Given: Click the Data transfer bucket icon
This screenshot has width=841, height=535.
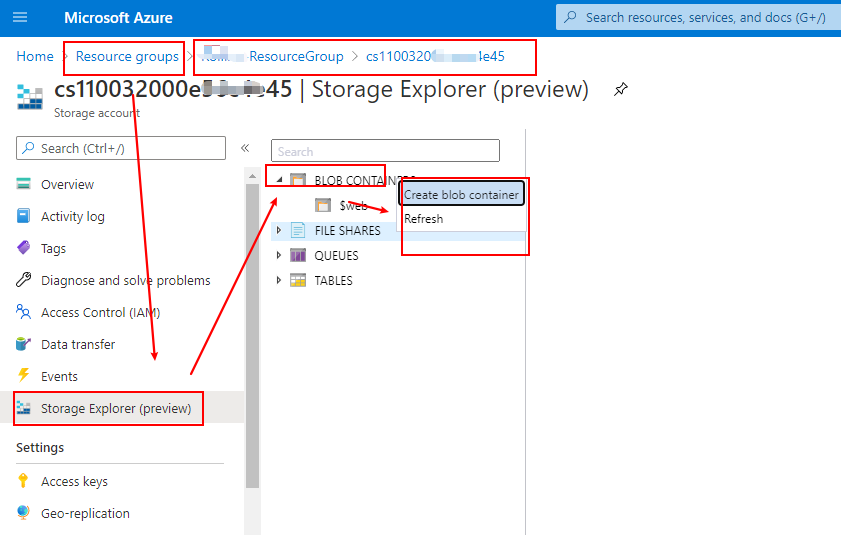Looking at the screenshot, I should coord(24,343).
